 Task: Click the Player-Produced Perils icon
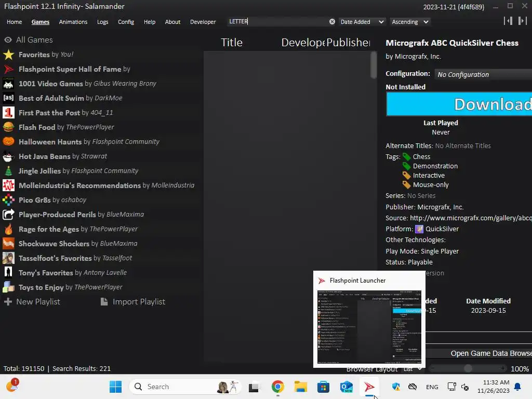click(8, 215)
